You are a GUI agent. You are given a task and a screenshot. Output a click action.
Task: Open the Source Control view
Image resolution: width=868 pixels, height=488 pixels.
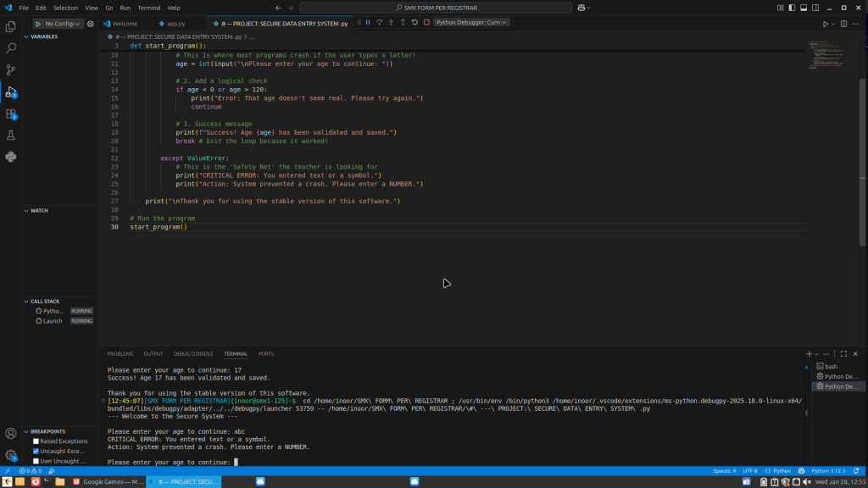[11, 70]
